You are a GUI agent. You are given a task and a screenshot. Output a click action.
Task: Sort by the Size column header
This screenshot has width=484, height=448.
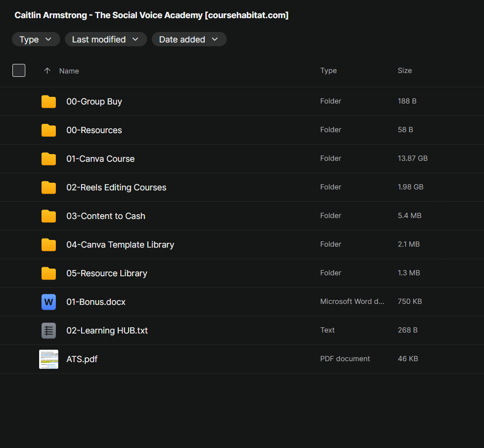tap(405, 71)
